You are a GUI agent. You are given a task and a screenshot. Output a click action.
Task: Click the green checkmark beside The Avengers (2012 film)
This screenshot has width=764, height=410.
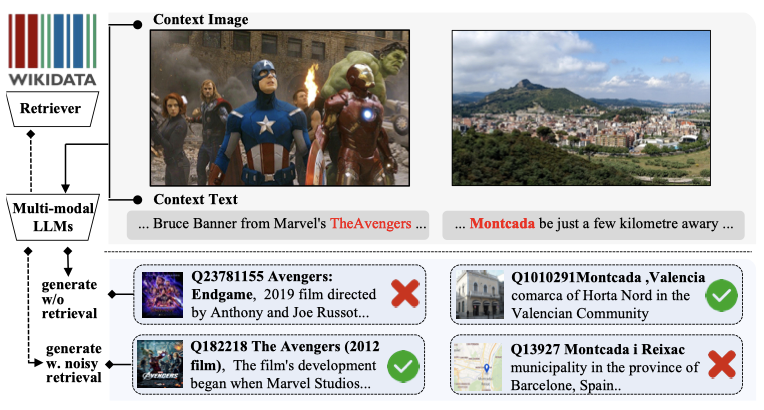(403, 366)
